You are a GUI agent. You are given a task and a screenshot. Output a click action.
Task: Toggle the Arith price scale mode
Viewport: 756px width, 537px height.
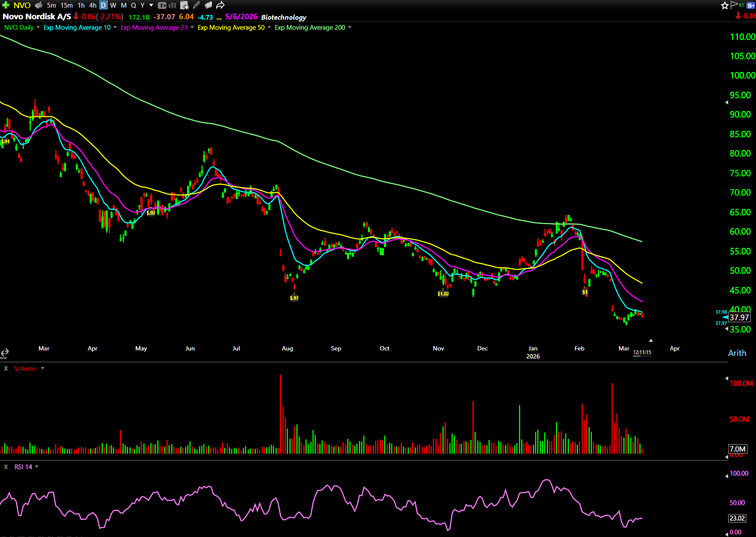(737, 353)
